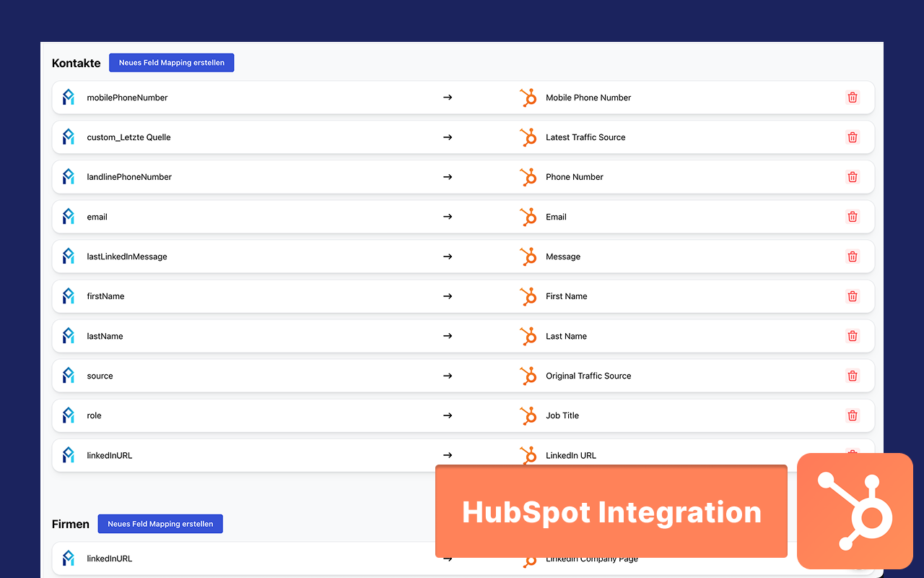This screenshot has height=578, width=924.
Task: Click the source app icon beside lastLinkedInMessage
Action: pyautogui.click(x=69, y=256)
